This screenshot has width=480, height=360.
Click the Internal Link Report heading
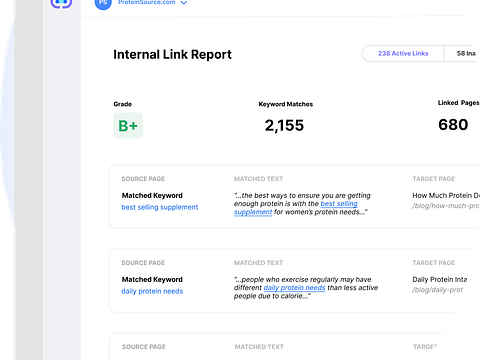(x=172, y=54)
